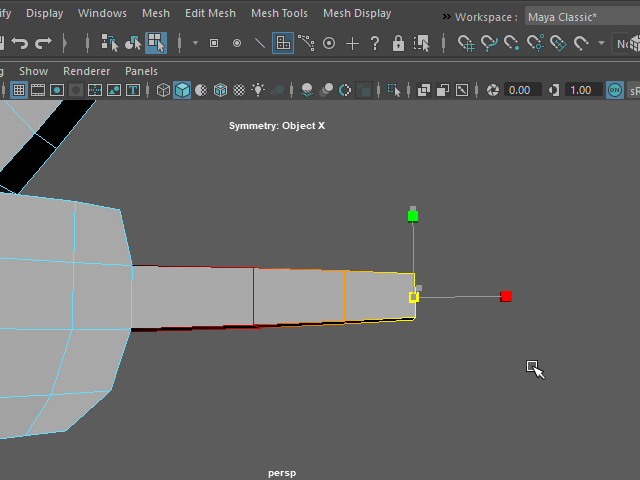Select by component type icon
Viewport: 640px width, 480px height.
(x=156, y=44)
